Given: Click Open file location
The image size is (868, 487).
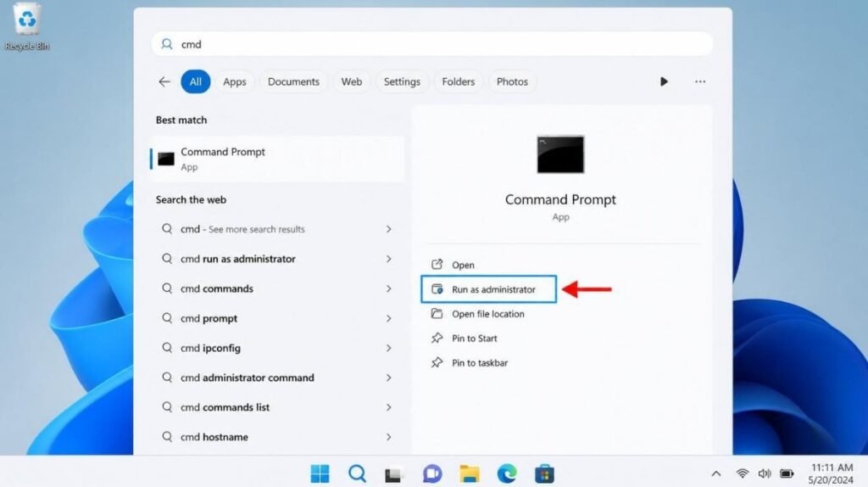Looking at the screenshot, I should point(478,314).
